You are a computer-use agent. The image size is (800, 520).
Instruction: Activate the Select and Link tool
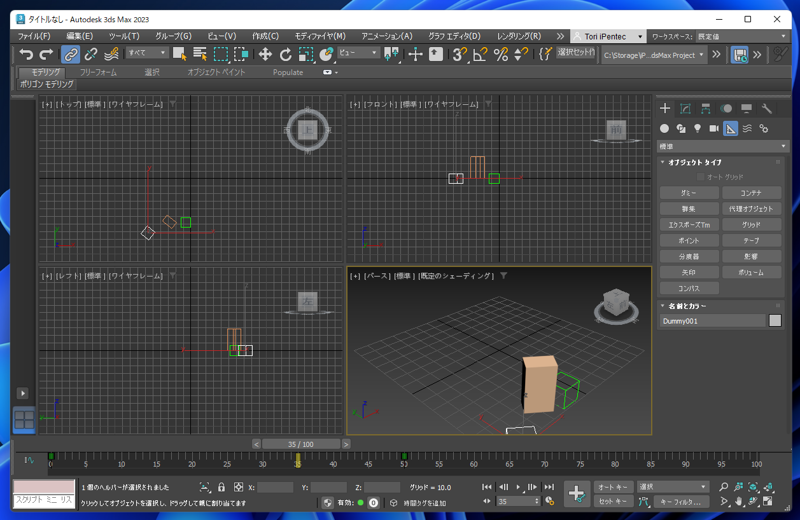[70, 54]
